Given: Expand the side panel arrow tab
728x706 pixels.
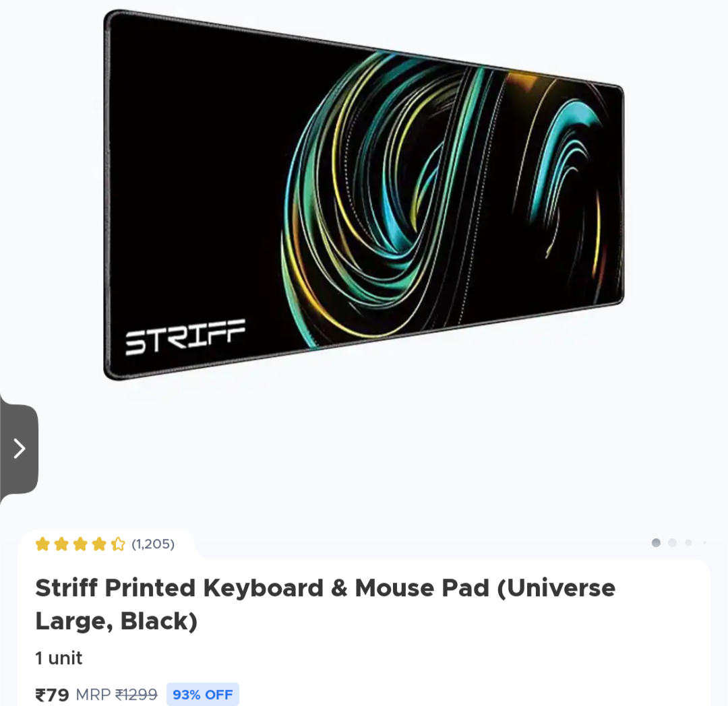Looking at the screenshot, I should (19, 449).
